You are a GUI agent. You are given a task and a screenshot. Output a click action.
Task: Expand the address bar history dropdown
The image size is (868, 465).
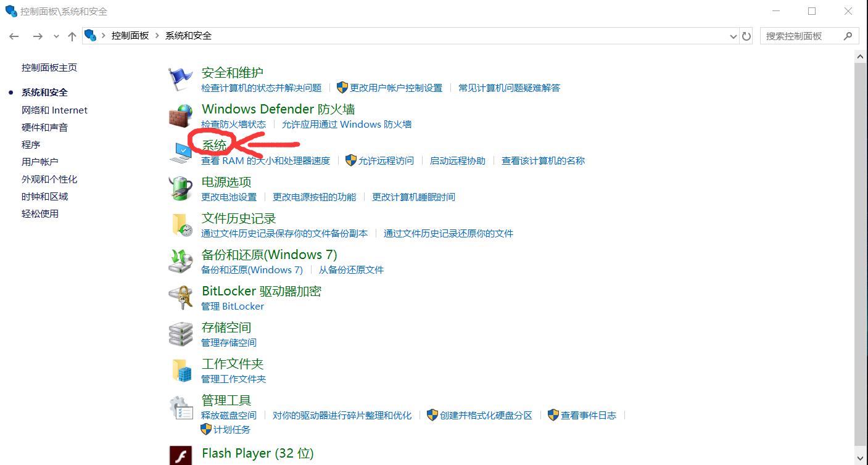point(733,36)
